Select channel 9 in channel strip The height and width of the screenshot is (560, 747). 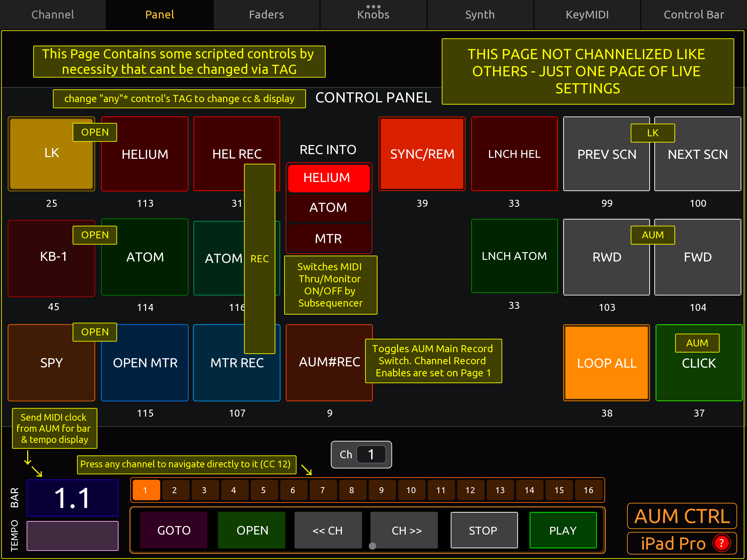[x=382, y=490]
